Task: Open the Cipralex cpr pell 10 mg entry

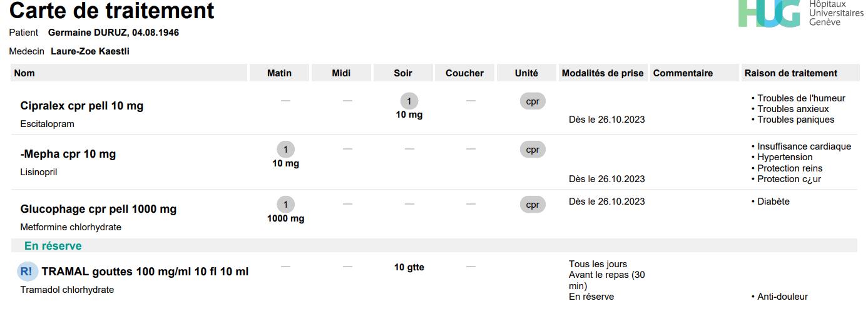Action: (82, 106)
